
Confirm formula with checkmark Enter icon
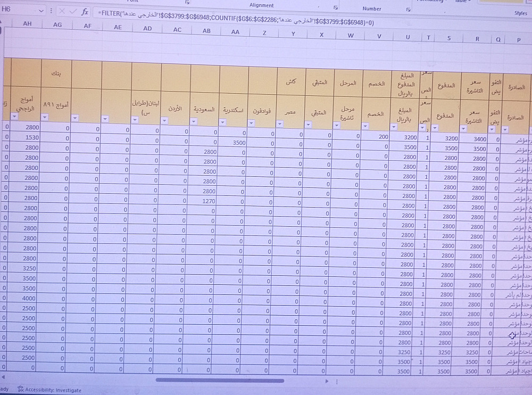click(72, 12)
